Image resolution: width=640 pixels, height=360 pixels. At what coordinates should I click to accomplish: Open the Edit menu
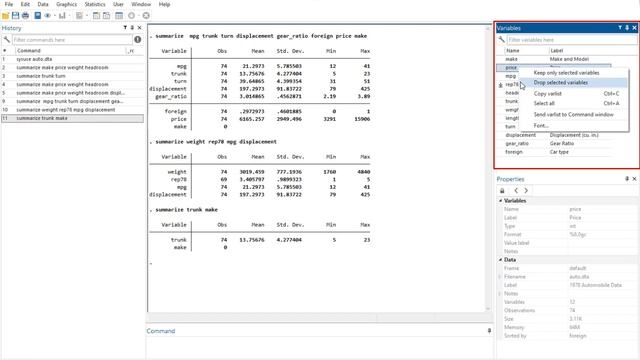pos(25,4)
